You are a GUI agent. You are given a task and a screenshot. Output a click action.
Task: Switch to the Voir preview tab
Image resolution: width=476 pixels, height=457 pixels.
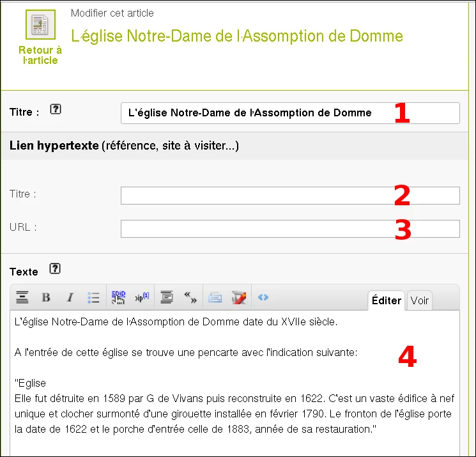pos(420,300)
